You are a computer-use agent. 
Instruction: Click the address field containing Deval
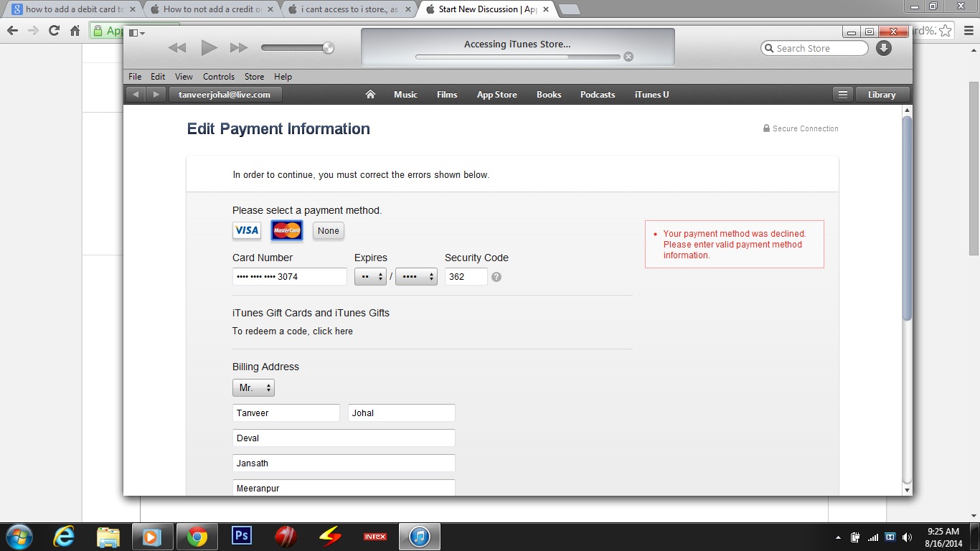344,438
